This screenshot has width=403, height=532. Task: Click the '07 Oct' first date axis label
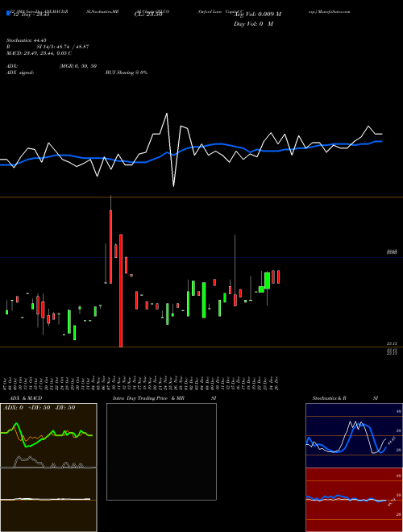(x=6, y=383)
